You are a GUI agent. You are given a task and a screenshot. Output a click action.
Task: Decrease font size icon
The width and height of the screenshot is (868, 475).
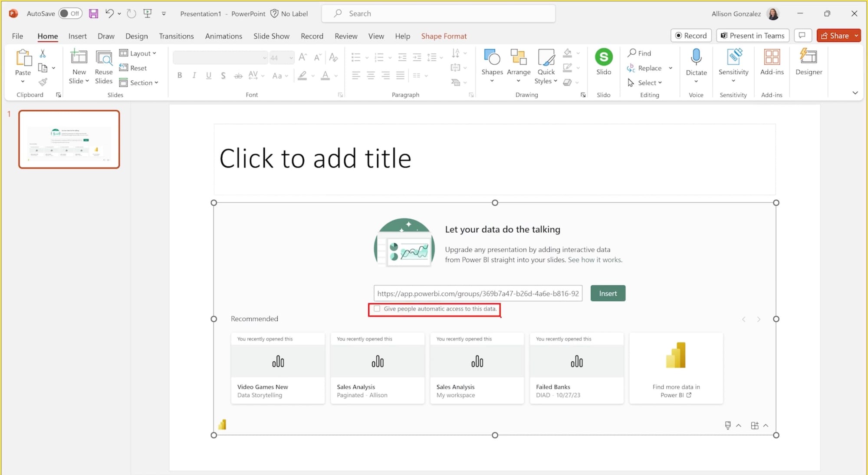tap(318, 57)
